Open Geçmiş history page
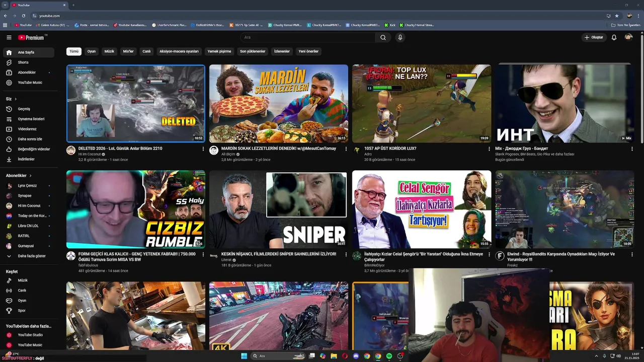This screenshot has width=644, height=362. pos(29,109)
